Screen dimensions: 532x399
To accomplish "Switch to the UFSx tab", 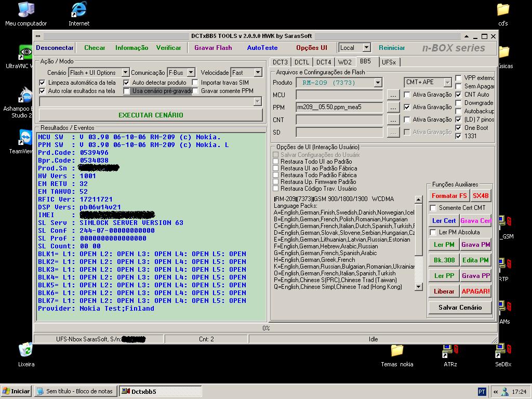I will pyautogui.click(x=389, y=62).
